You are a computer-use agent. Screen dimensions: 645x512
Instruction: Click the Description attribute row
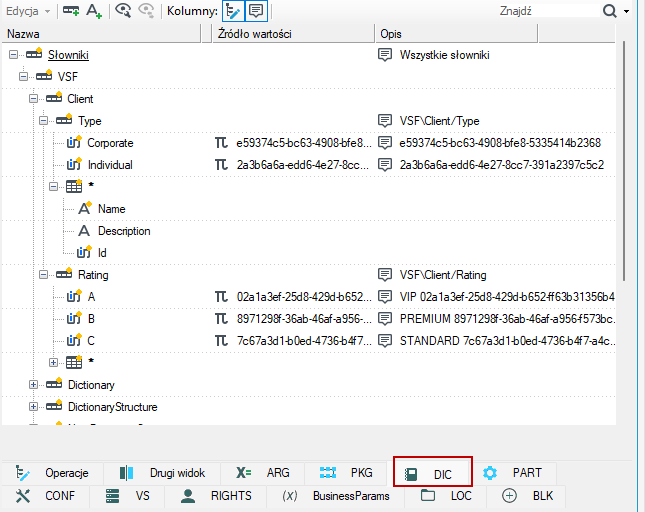coord(124,231)
